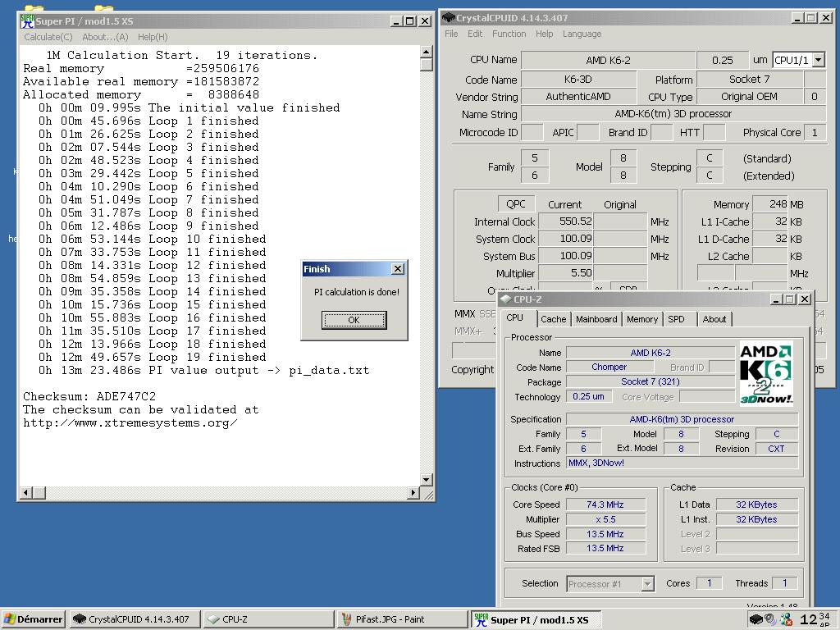The image size is (840, 630).
Task: Click CPU-Z Code Name field Chomper
Action: coord(609,367)
